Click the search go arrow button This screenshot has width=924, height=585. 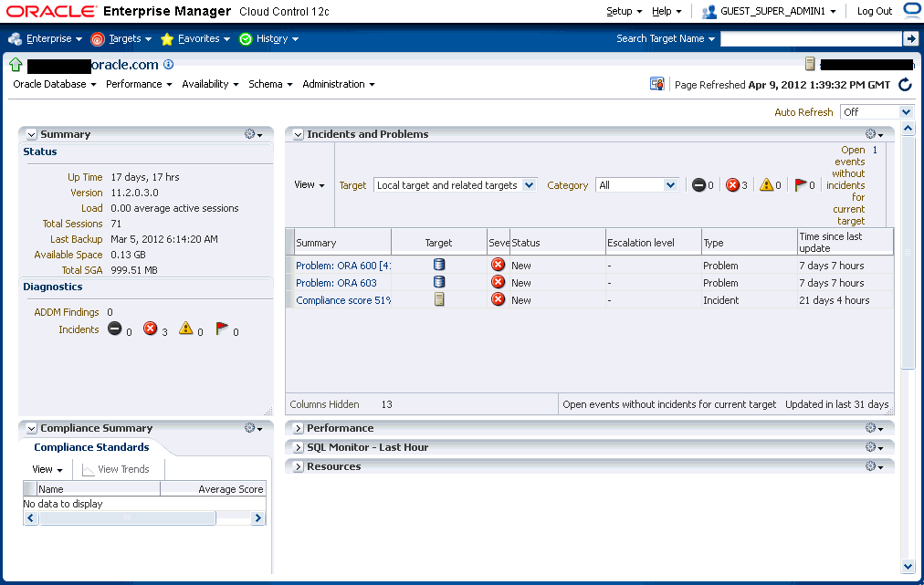pyautogui.click(x=911, y=39)
